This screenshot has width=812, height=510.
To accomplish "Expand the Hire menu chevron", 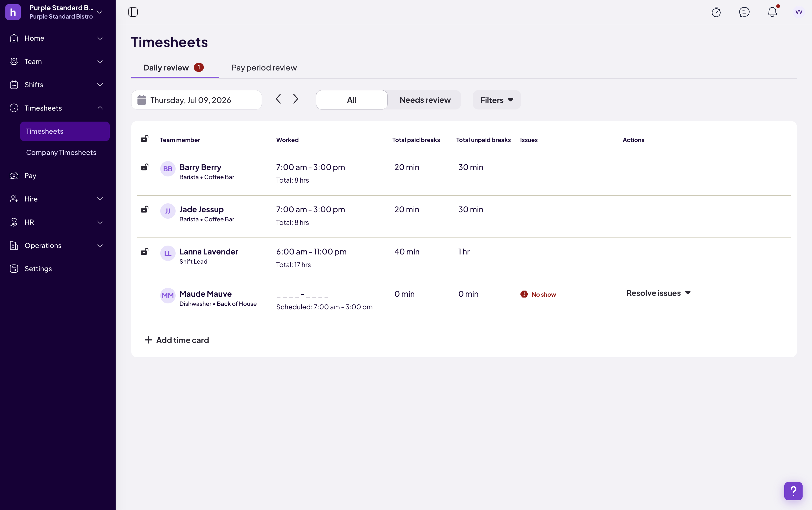I will [100, 199].
